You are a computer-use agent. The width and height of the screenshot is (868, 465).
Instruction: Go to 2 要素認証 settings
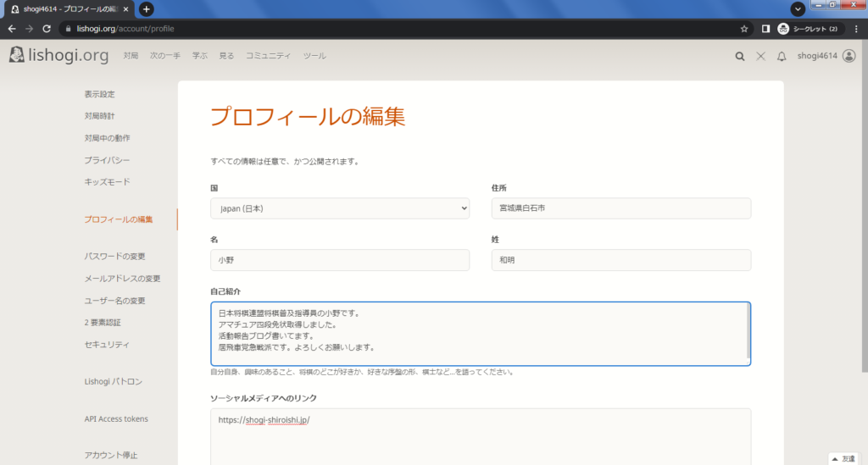(x=103, y=323)
